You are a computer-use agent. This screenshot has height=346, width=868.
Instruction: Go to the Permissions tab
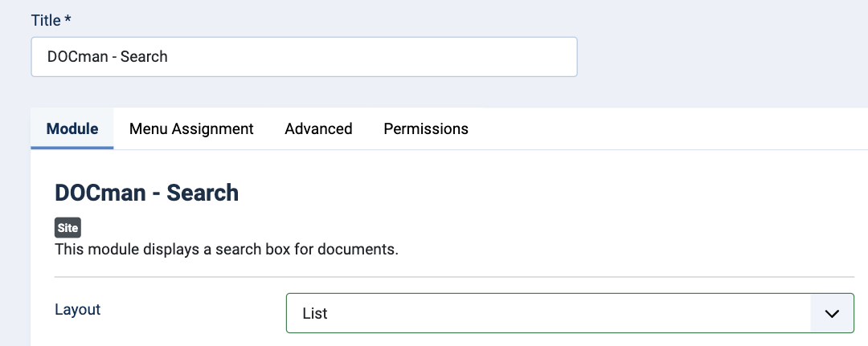click(426, 128)
